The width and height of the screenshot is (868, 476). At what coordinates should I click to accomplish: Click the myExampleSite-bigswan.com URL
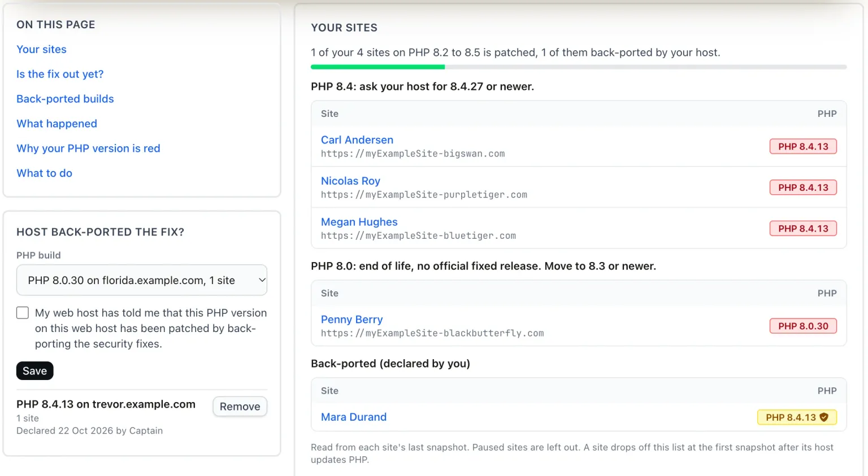coord(413,154)
